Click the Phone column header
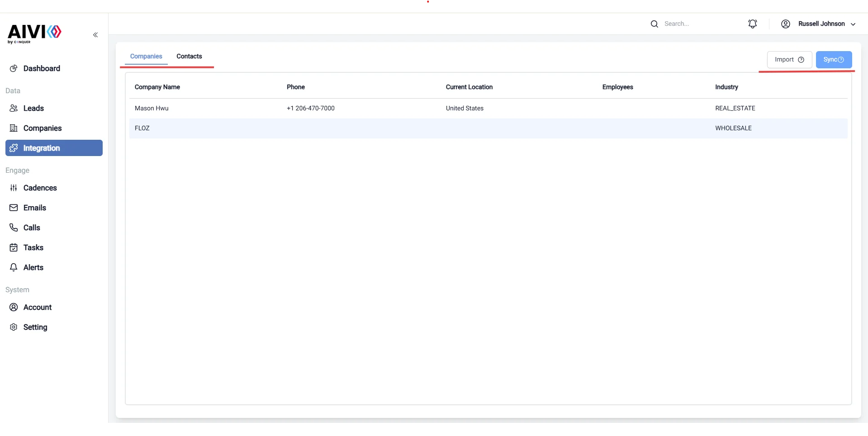Viewport: 868px width, 436px height. [296, 87]
